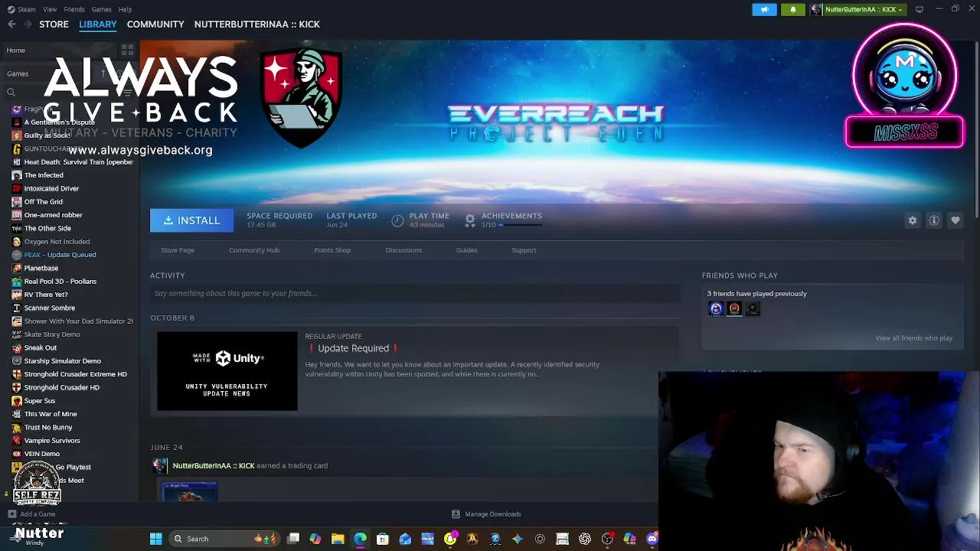Image resolution: width=980 pixels, height=551 pixels.
Task: Open the notifications bell
Action: tap(793, 9)
